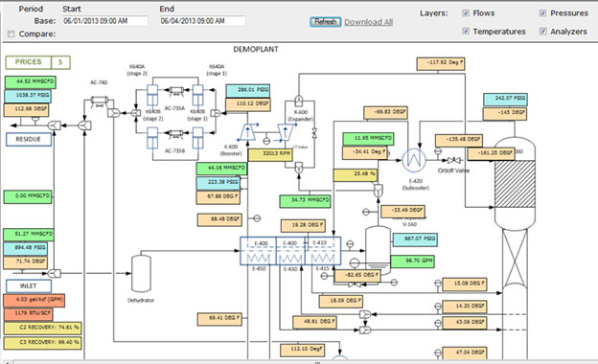The height and width of the screenshot is (364, 598).
Task: Click the 15.08 DEG F column feed tag
Action: click(465, 284)
